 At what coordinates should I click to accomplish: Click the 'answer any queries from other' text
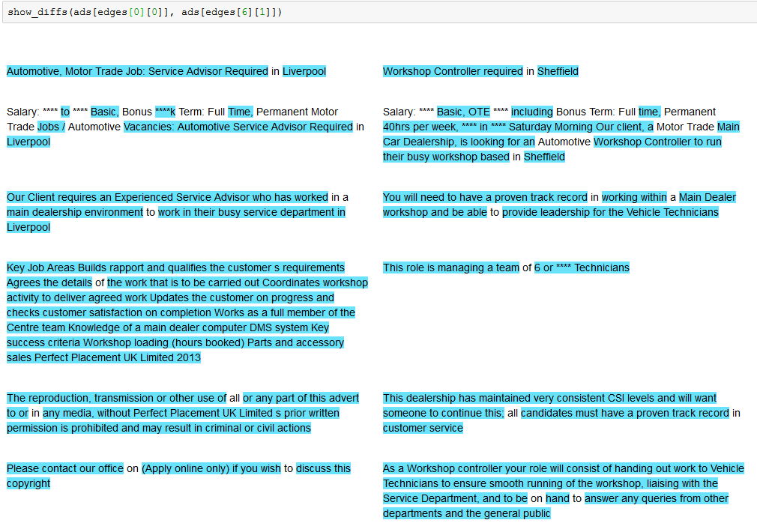(x=657, y=498)
